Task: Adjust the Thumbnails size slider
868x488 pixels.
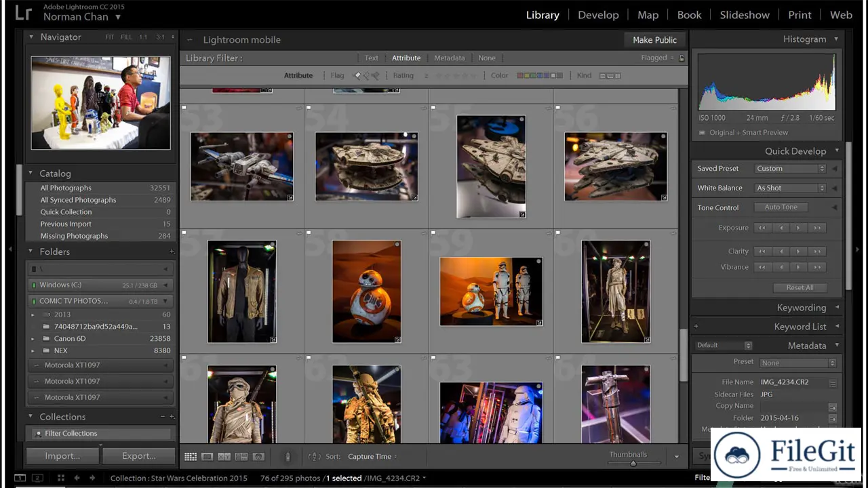Action: pyautogui.click(x=633, y=464)
